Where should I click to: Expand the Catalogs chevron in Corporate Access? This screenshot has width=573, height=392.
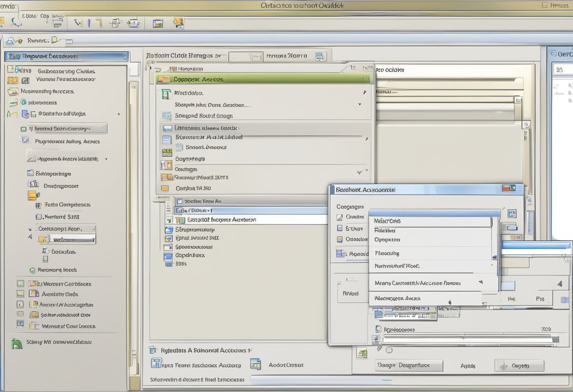(358, 172)
